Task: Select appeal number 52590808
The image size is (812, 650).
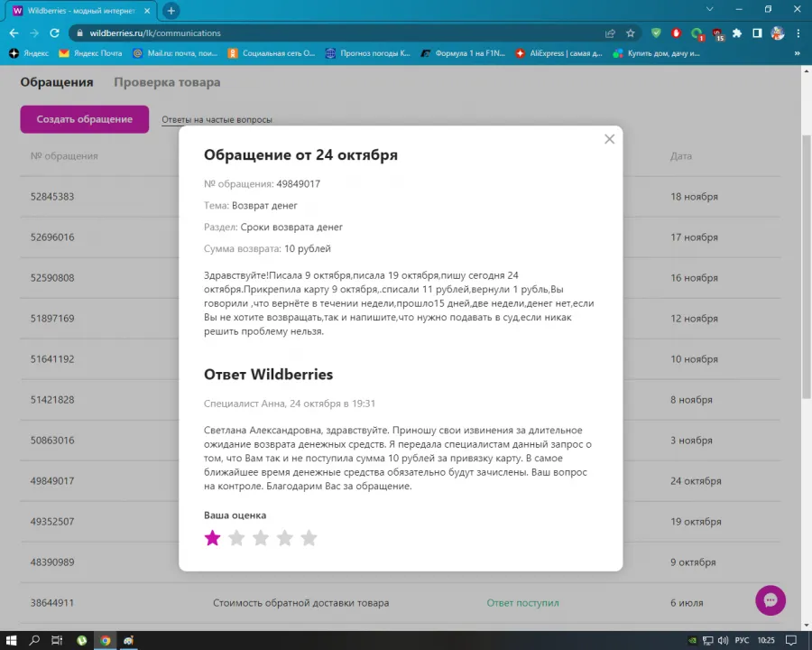Action: pos(52,278)
